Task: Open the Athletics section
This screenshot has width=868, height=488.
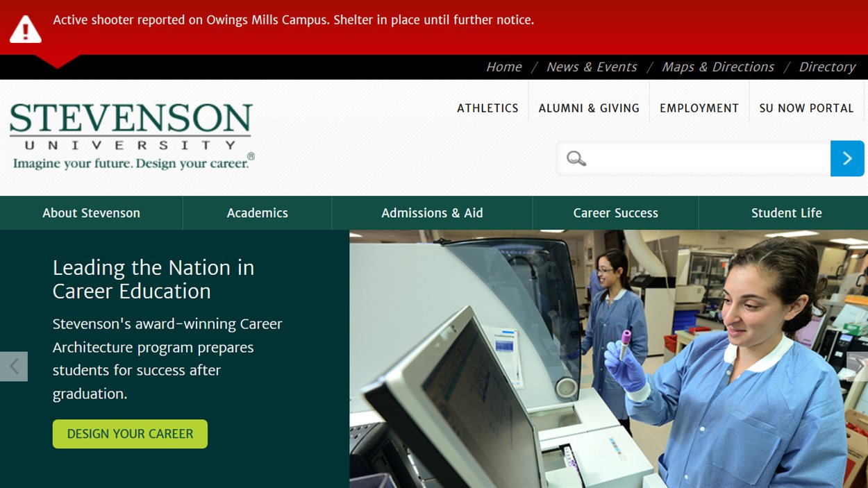Action: click(487, 108)
